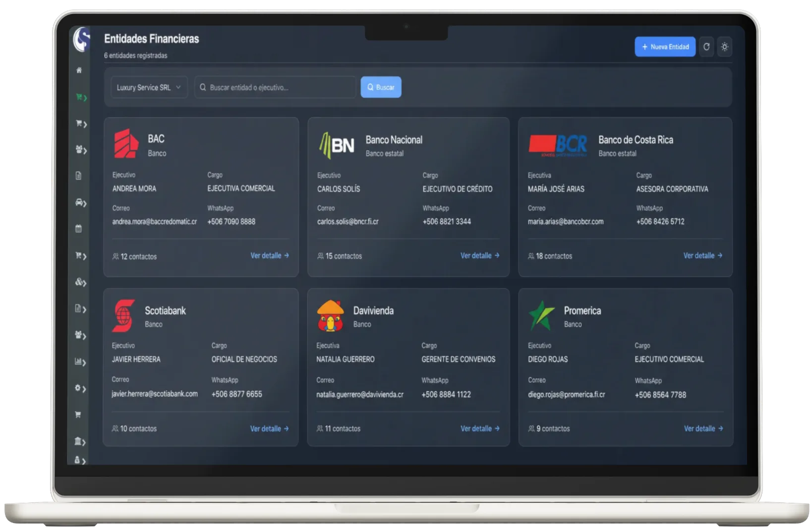Click the GERENTE DE CONVENIOS position text

[x=459, y=359]
